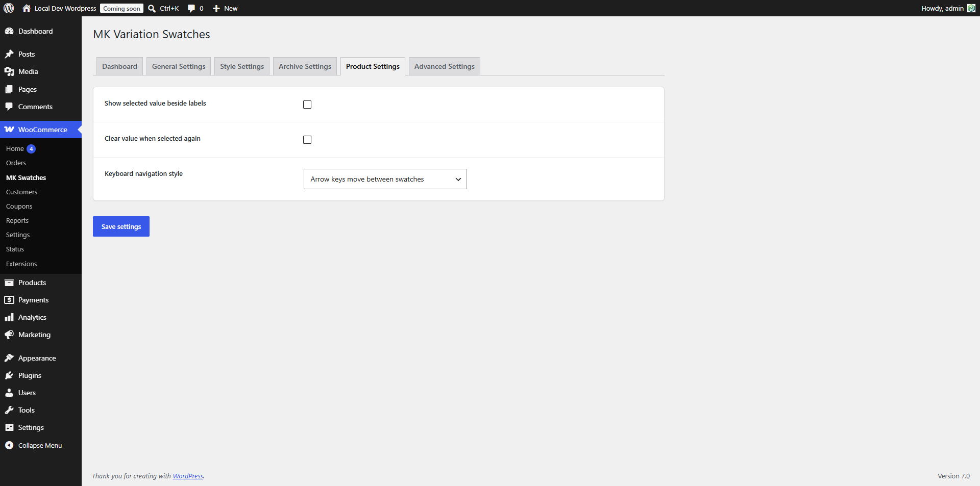
Task: Click the plus icon for New content
Action: [216, 8]
